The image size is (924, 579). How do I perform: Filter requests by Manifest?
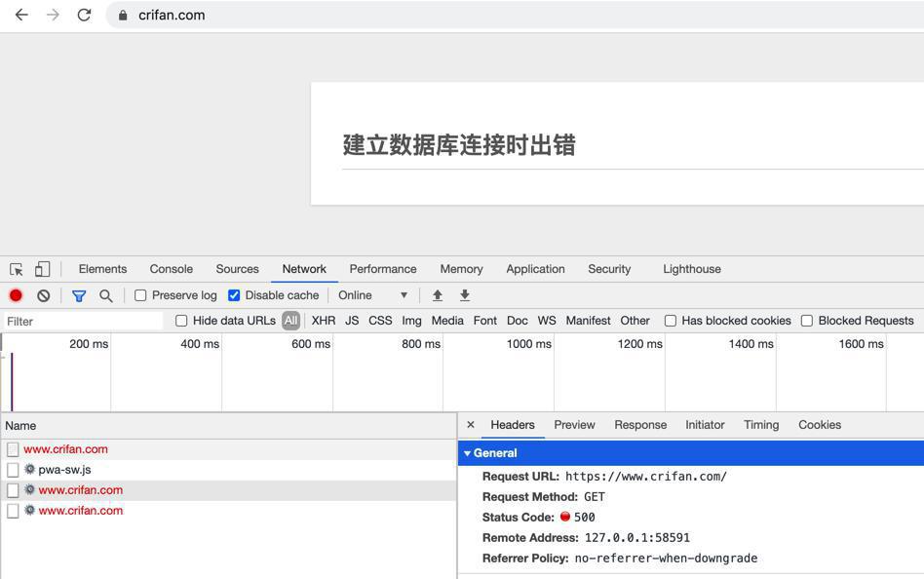coord(588,321)
